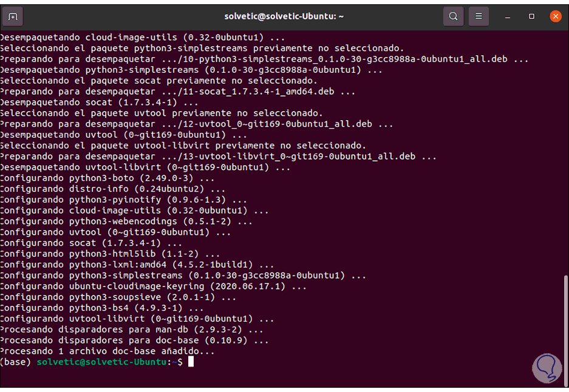The height and width of the screenshot is (392, 569).
Task: Click the terminal cursor block at the prompt
Action: tap(191, 362)
